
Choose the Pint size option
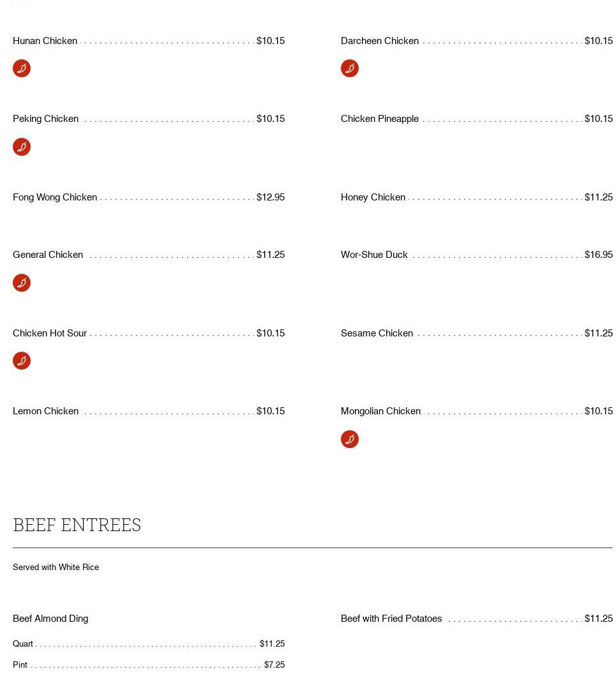pos(20,665)
